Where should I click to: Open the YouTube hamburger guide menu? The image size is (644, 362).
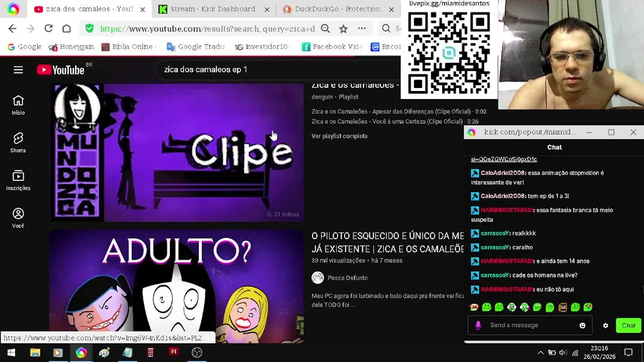tap(18, 70)
